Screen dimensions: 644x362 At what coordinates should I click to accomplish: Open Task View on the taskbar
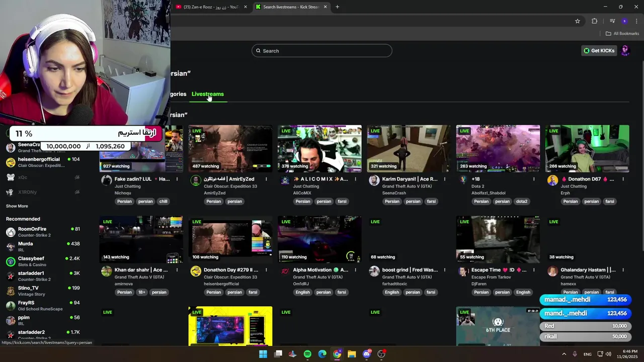coord(278,354)
